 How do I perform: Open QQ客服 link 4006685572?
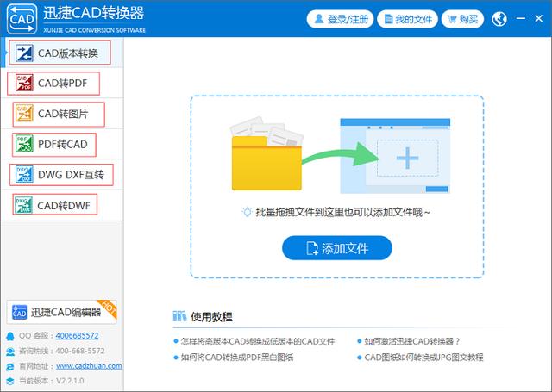[77, 336]
